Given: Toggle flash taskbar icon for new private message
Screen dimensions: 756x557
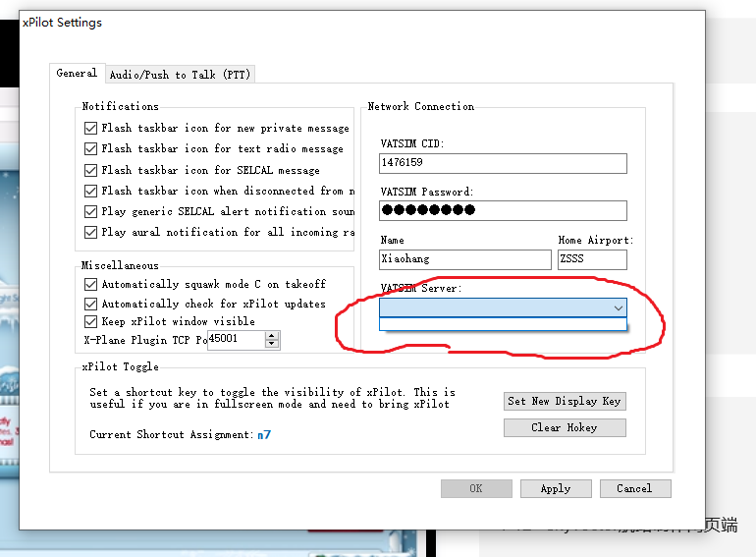Looking at the screenshot, I should click(x=90, y=129).
